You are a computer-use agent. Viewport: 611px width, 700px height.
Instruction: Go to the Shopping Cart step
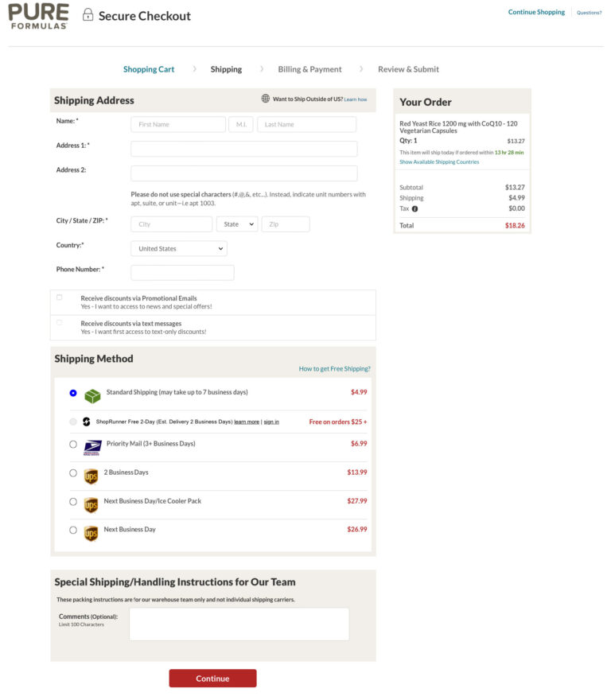click(149, 69)
